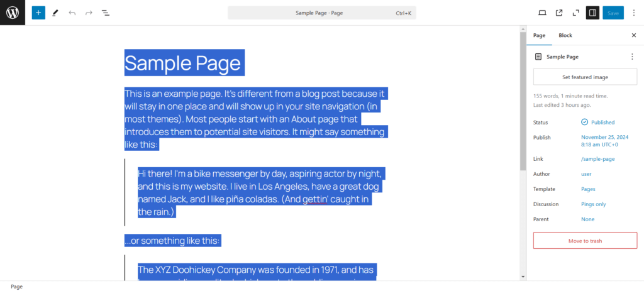This screenshot has height=291, width=644.
Task: Open the Document Overview list view
Action: tap(106, 13)
